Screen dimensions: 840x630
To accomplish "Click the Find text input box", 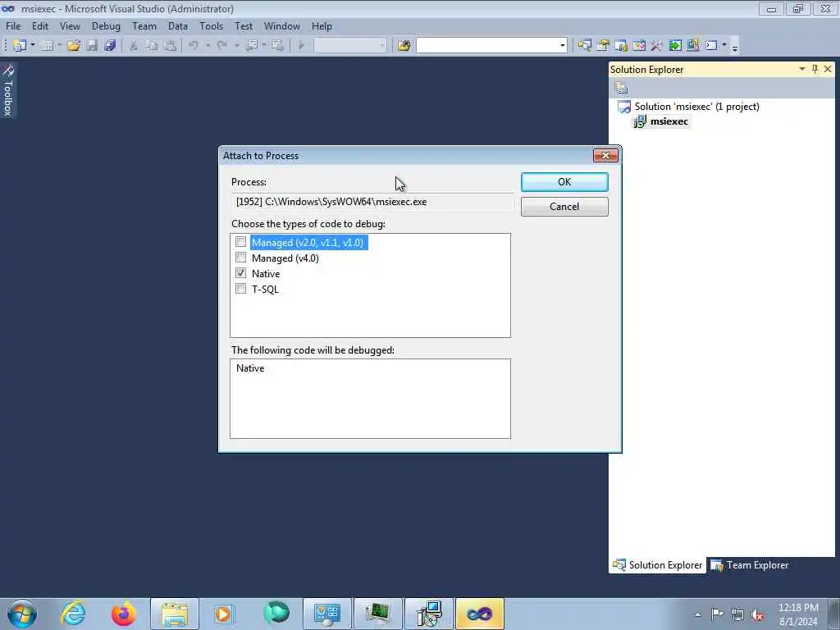I will [x=487, y=46].
